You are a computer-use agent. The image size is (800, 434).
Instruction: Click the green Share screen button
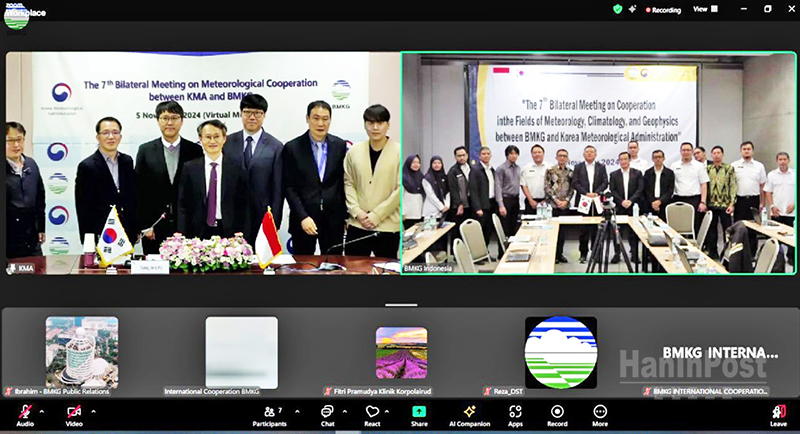pos(419,412)
